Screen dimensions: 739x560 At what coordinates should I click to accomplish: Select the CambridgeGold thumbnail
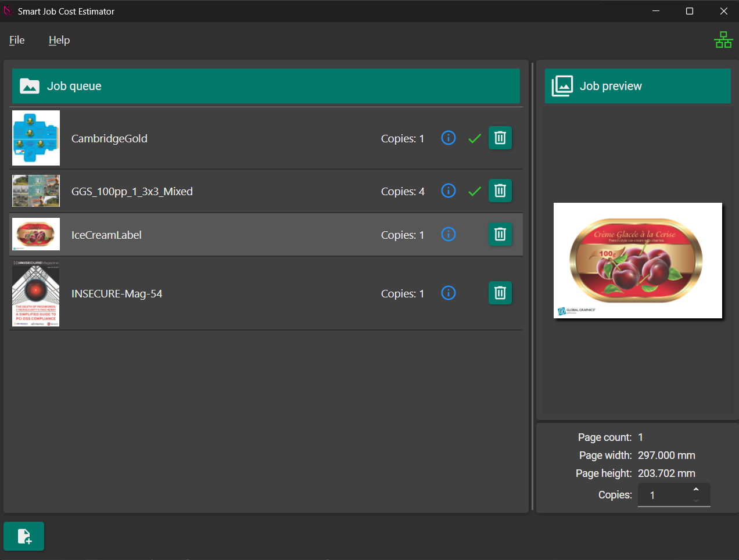[36, 138]
